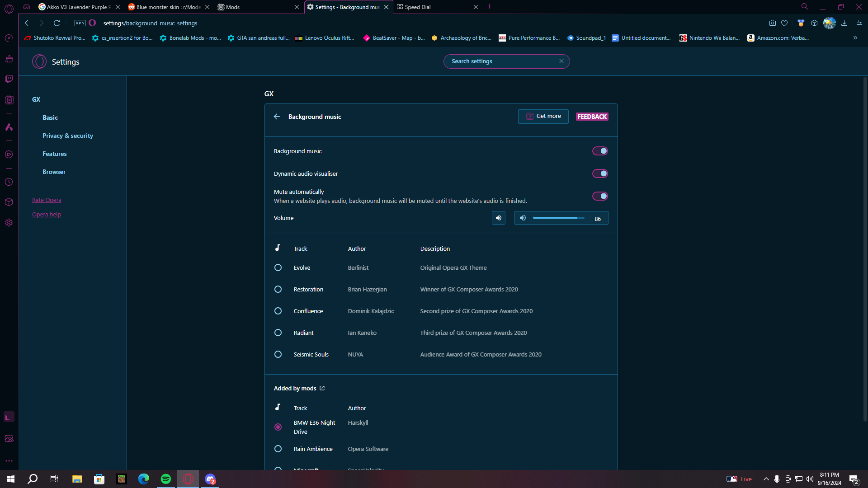
Task: Toggle Mute automatically switch
Action: tap(600, 196)
